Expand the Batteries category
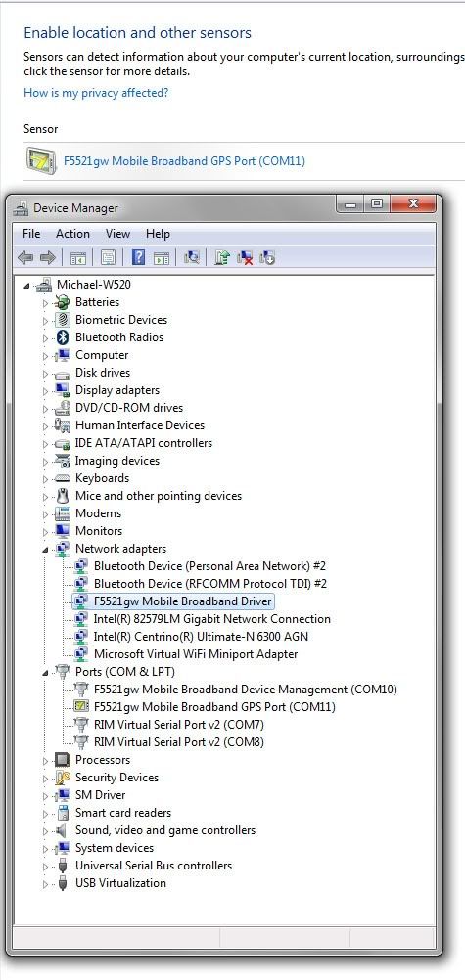The width and height of the screenshot is (465, 980). (x=45, y=302)
